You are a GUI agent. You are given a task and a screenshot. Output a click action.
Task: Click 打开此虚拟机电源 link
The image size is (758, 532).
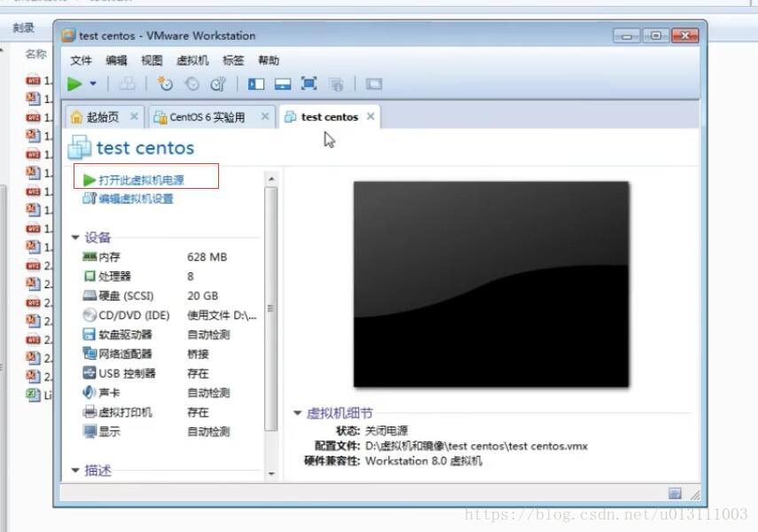click(141, 180)
